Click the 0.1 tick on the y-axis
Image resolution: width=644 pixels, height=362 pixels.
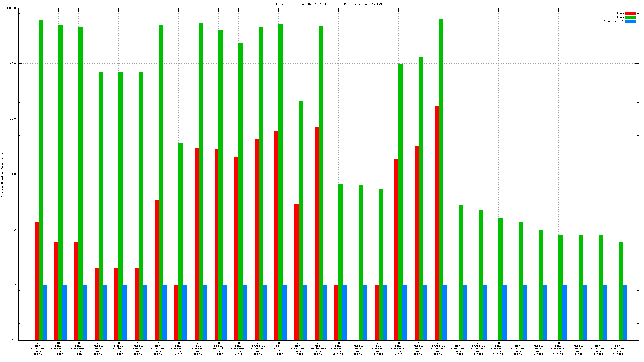click(x=14, y=340)
